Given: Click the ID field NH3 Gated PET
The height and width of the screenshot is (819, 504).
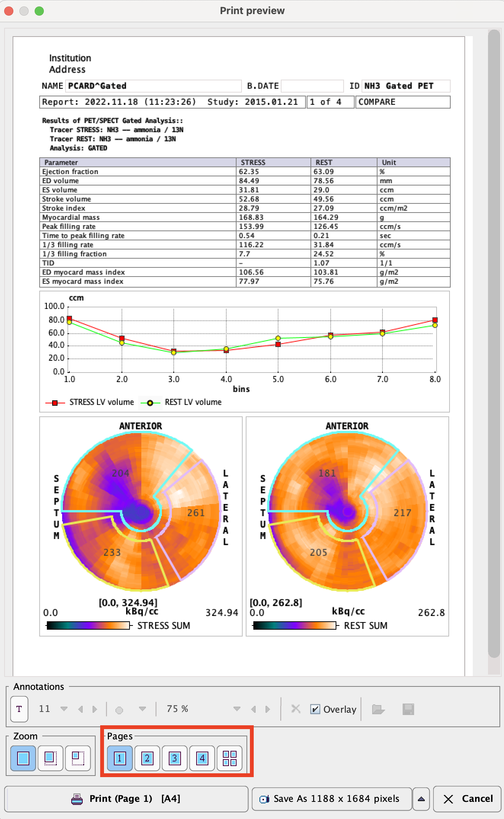Looking at the screenshot, I should (x=406, y=86).
